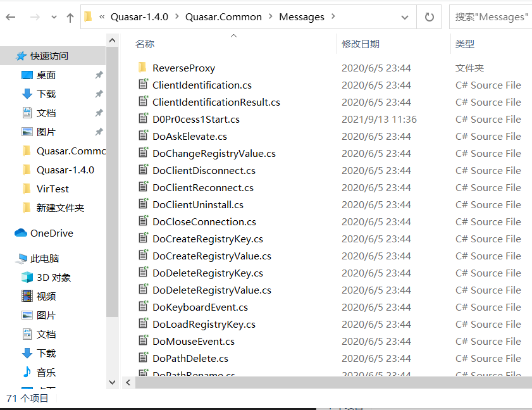Navigate to Quasar.Common in the breadcrumb

223,17
